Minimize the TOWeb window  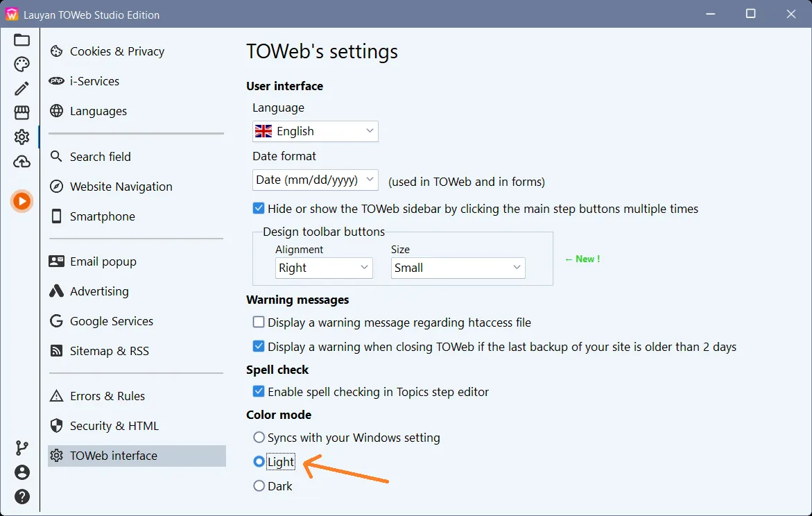tap(711, 14)
